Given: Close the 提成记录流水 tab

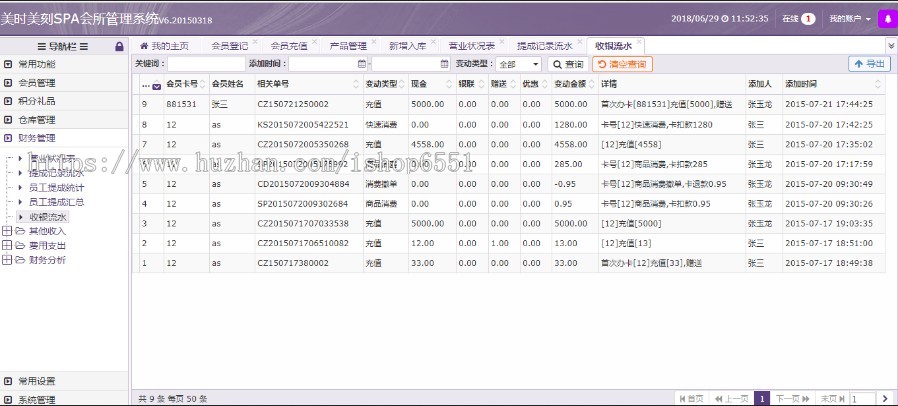Looking at the screenshot, I should [x=578, y=42].
